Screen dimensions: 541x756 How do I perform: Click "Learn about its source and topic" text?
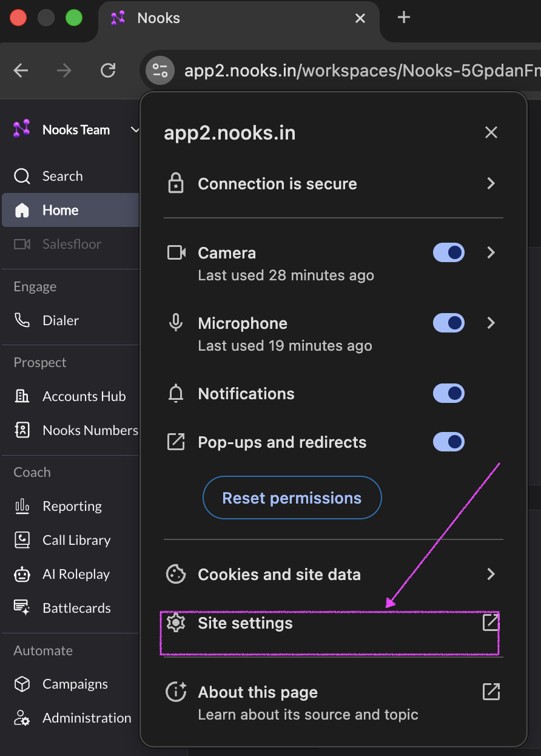308,715
